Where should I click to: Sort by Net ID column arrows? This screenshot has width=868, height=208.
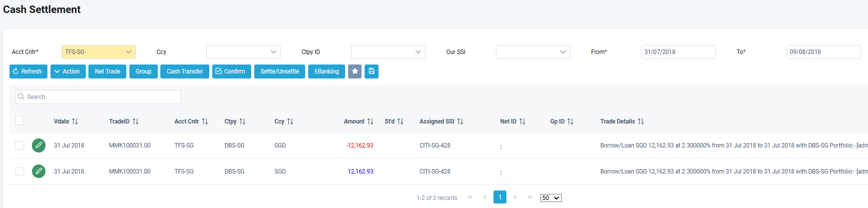pyautogui.click(x=522, y=121)
